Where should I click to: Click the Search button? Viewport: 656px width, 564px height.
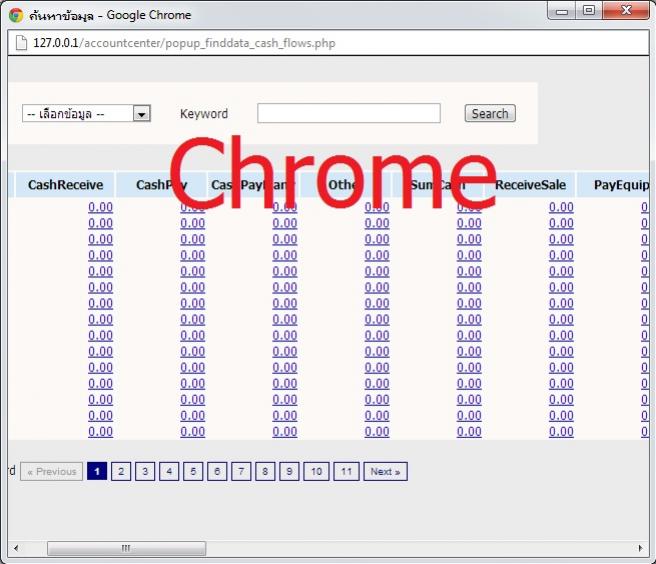pyautogui.click(x=490, y=113)
